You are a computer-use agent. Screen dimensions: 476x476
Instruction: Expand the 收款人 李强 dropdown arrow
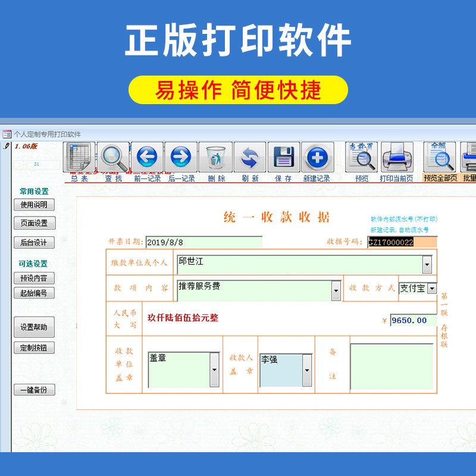coord(307,370)
